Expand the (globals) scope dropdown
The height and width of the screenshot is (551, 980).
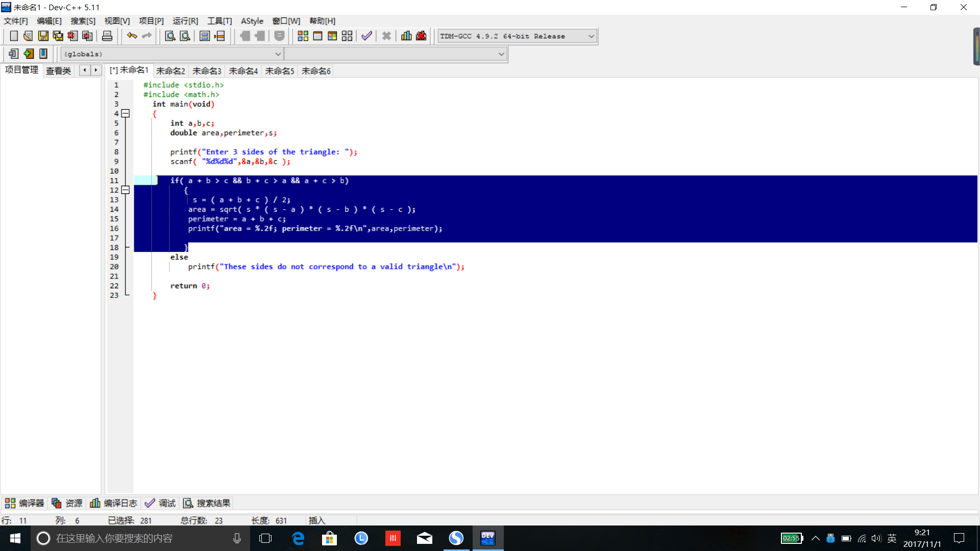(x=172, y=54)
